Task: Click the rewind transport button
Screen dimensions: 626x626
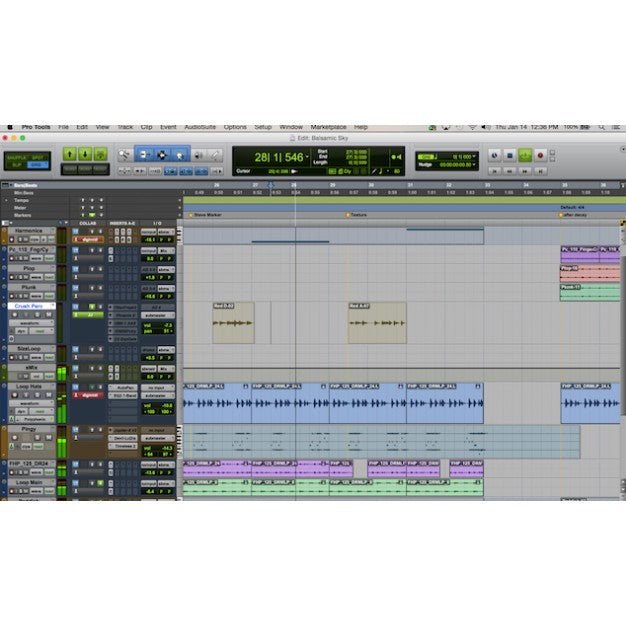Action: (509, 171)
